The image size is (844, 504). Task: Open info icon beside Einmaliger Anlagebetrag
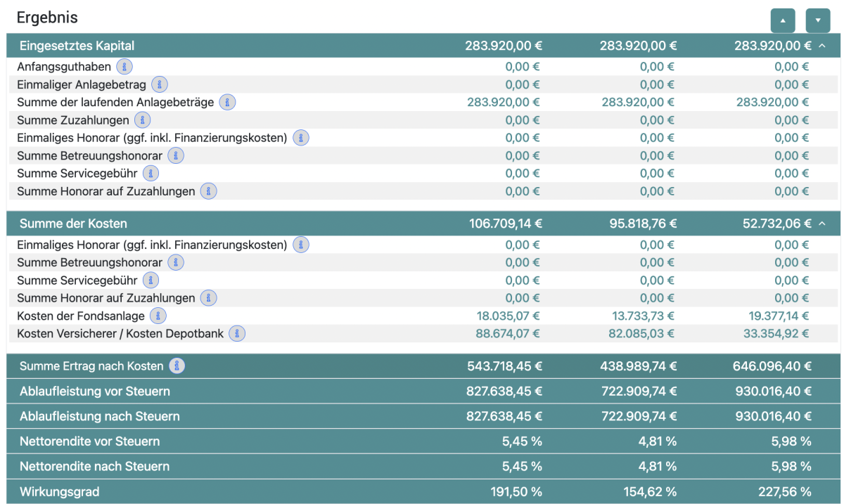pyautogui.click(x=159, y=84)
